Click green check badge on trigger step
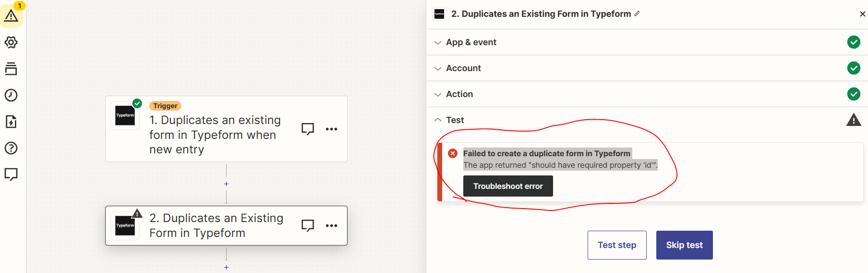 point(137,103)
